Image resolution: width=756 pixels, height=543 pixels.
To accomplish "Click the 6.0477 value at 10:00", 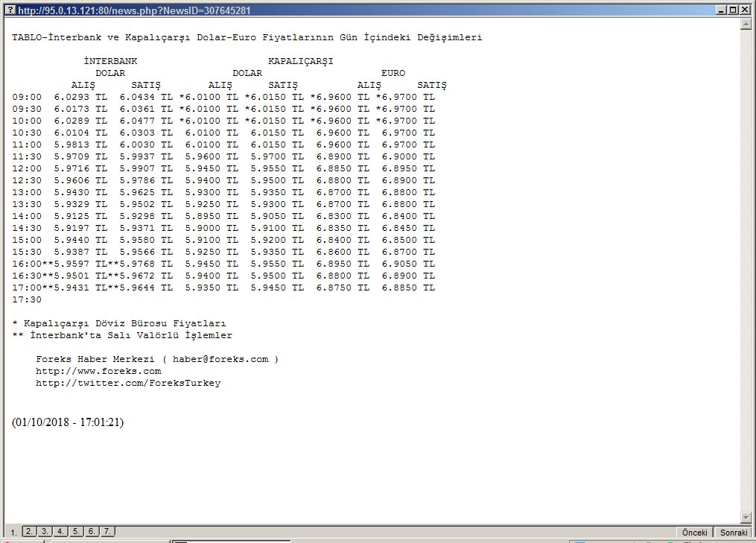I will point(137,121).
